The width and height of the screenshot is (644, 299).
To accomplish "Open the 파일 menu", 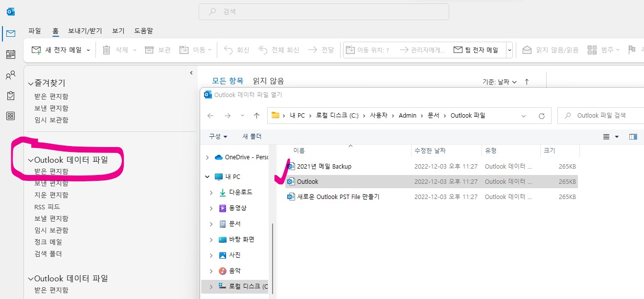I will 34,30.
